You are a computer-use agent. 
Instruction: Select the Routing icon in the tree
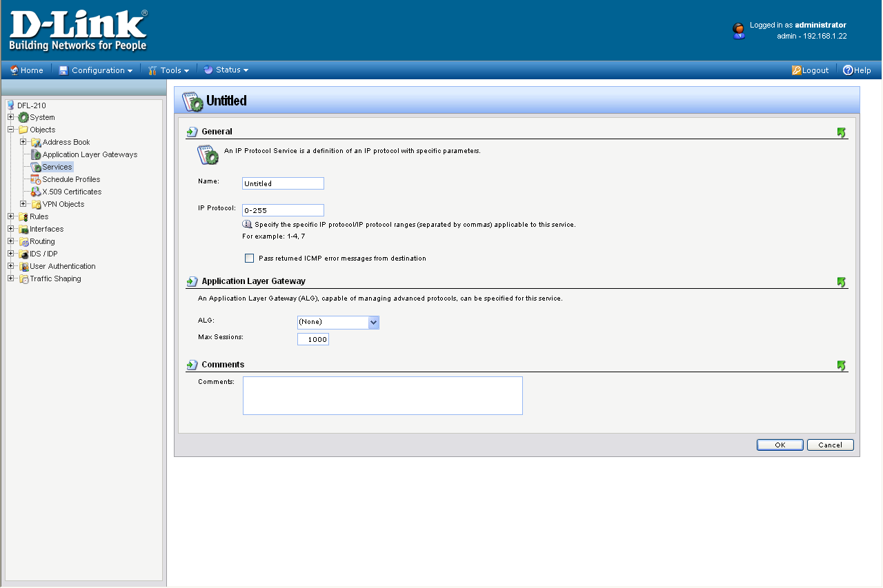click(23, 241)
